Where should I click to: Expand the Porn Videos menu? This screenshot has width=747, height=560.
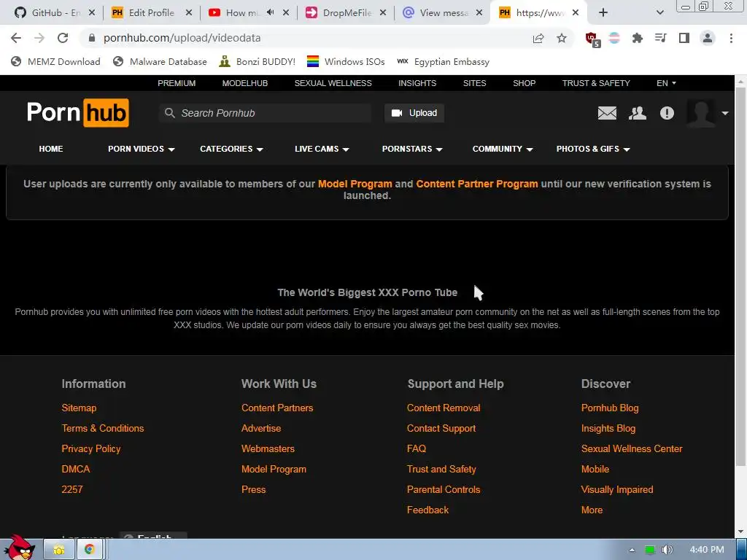141,149
